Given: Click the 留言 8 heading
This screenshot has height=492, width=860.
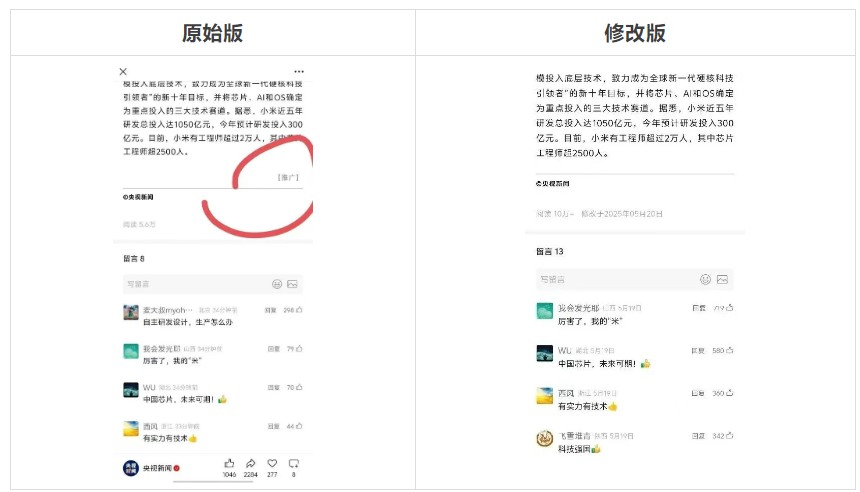Looking at the screenshot, I should pyautogui.click(x=134, y=258).
